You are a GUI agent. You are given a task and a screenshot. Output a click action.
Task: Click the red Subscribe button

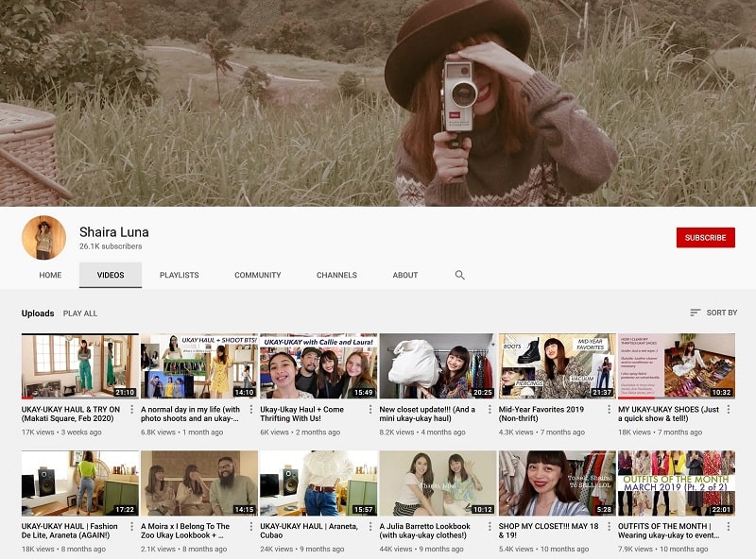tap(705, 238)
